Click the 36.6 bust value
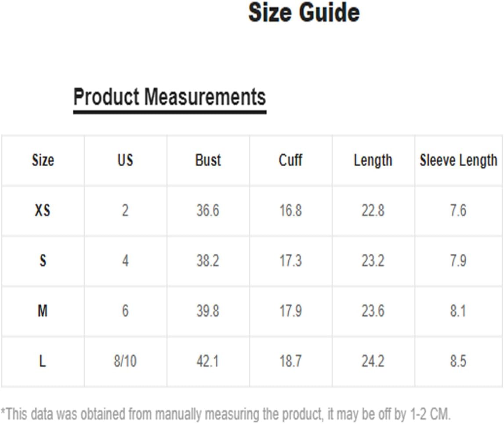 click(208, 210)
